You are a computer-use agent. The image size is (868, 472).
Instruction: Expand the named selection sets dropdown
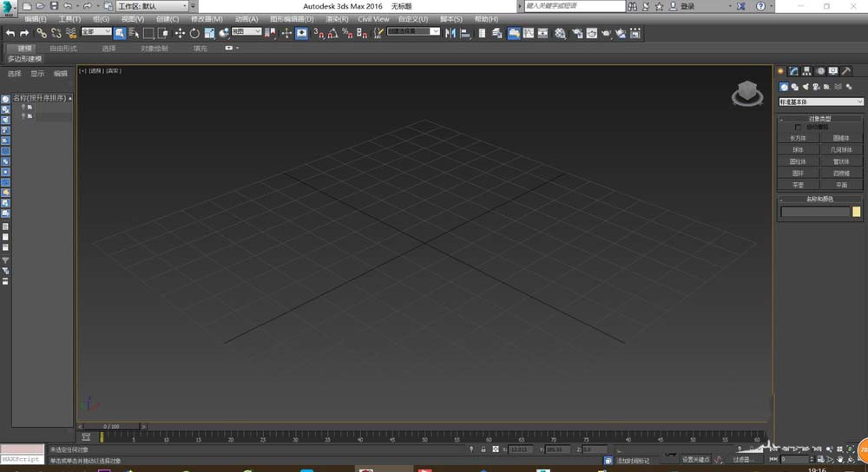[435, 31]
